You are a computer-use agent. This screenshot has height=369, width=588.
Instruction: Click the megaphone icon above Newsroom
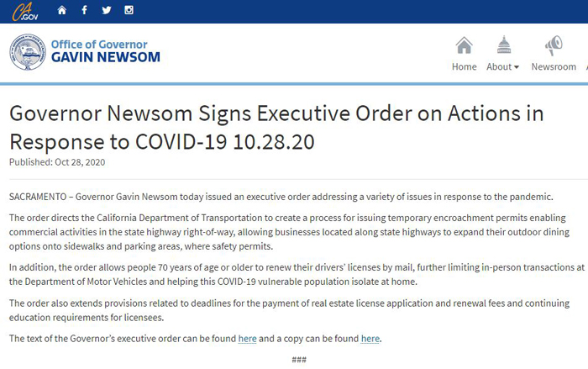[x=554, y=45]
